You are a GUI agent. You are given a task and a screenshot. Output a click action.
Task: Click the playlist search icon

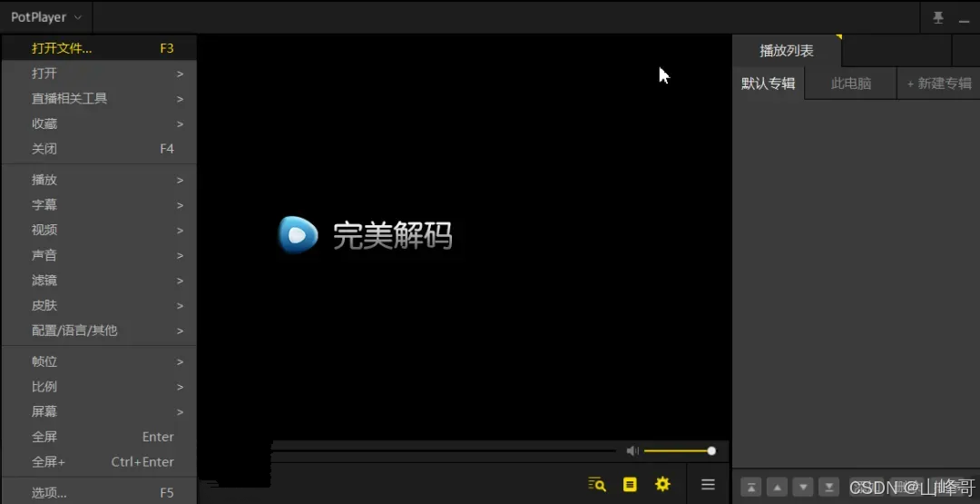[x=597, y=484]
